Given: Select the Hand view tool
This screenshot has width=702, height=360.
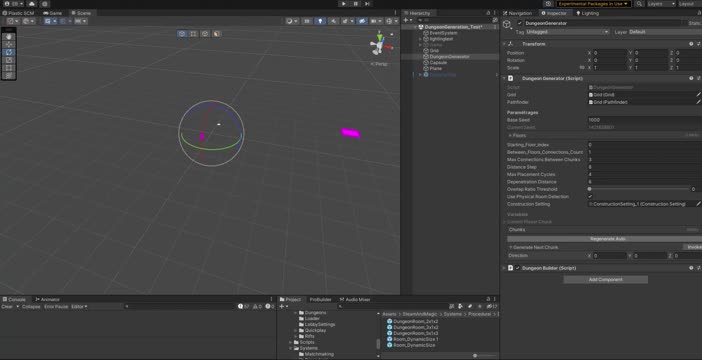Looking at the screenshot, I should 9,37.
